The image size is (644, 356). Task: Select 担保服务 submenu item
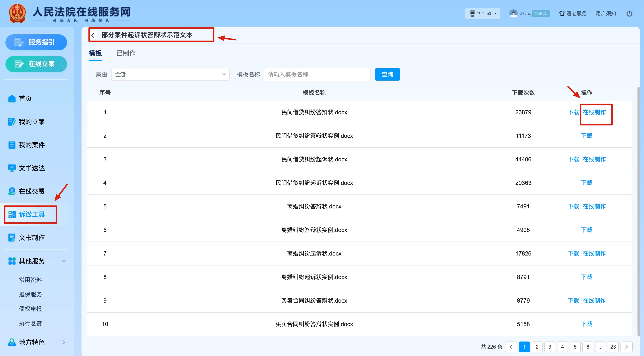pyautogui.click(x=30, y=294)
